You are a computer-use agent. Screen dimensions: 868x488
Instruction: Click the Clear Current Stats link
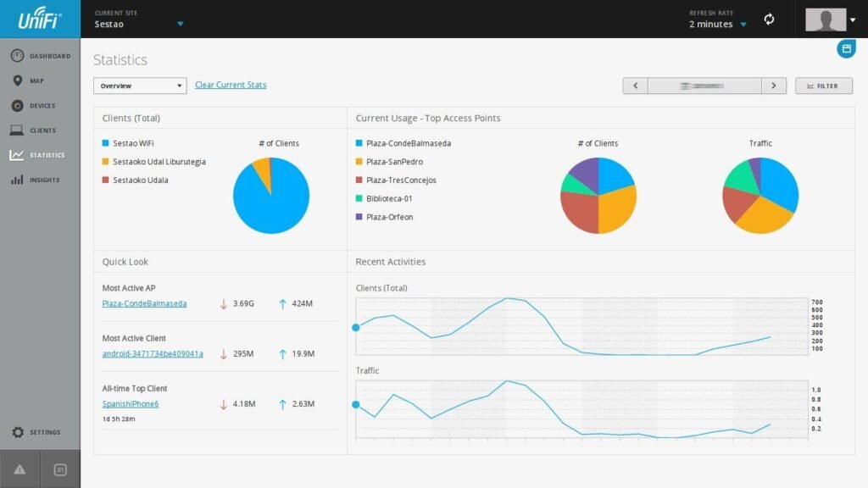coord(231,85)
